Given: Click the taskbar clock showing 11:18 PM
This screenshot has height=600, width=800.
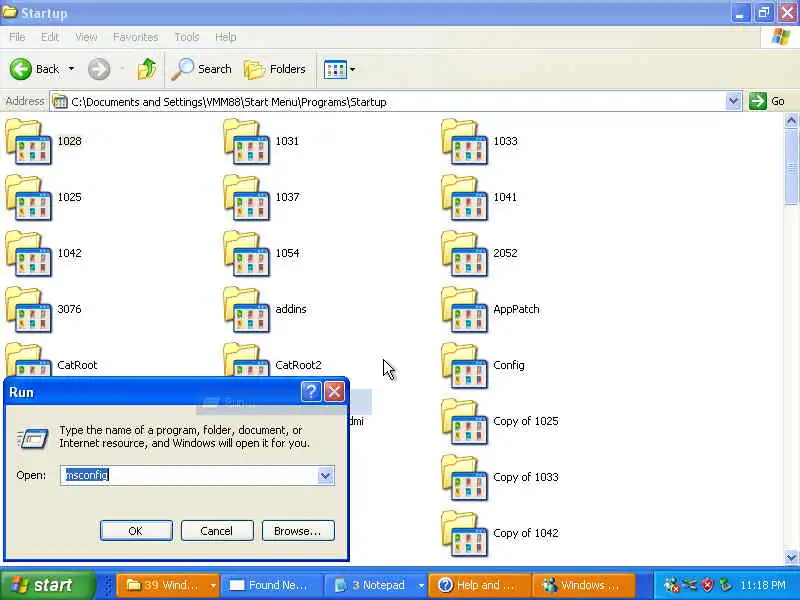Looking at the screenshot, I should pos(763,585).
